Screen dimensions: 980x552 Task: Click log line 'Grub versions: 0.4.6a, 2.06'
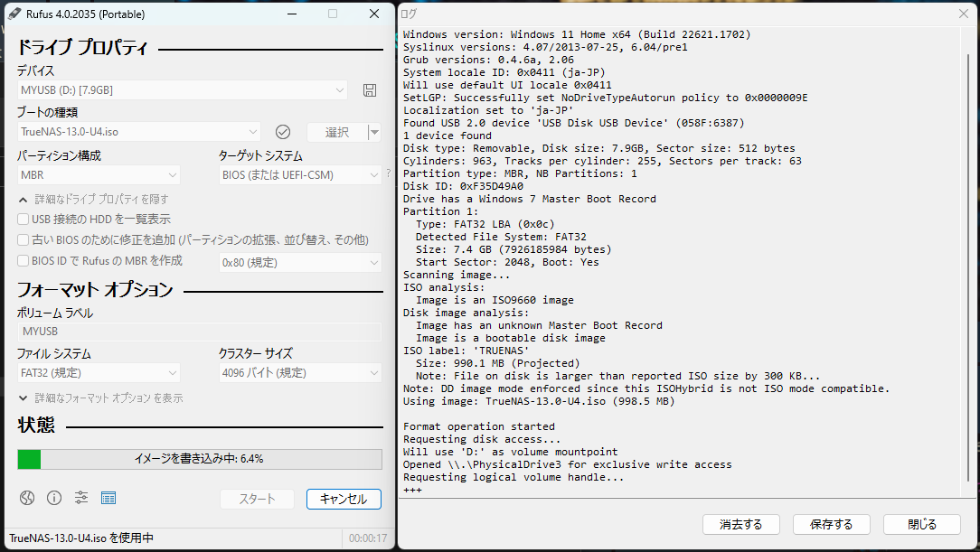pos(489,60)
